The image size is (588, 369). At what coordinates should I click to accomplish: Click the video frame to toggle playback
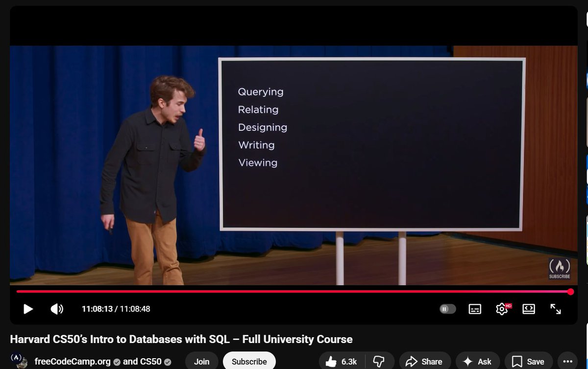[x=294, y=165]
